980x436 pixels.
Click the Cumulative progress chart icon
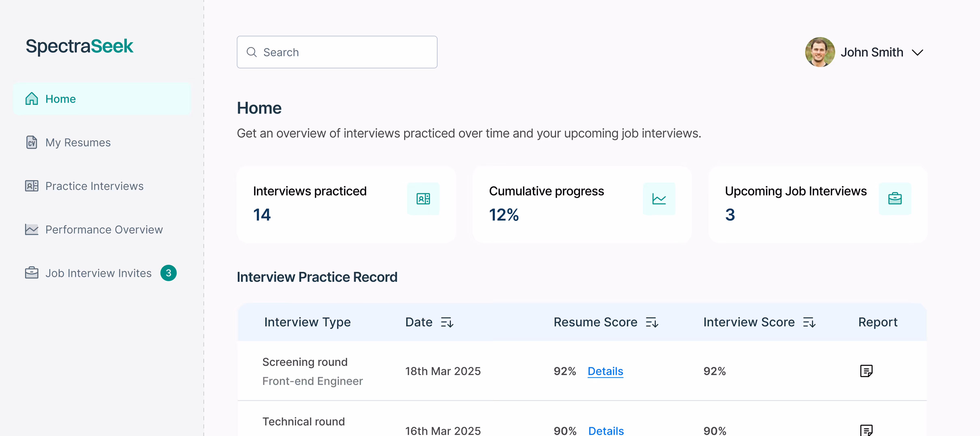pos(659,199)
